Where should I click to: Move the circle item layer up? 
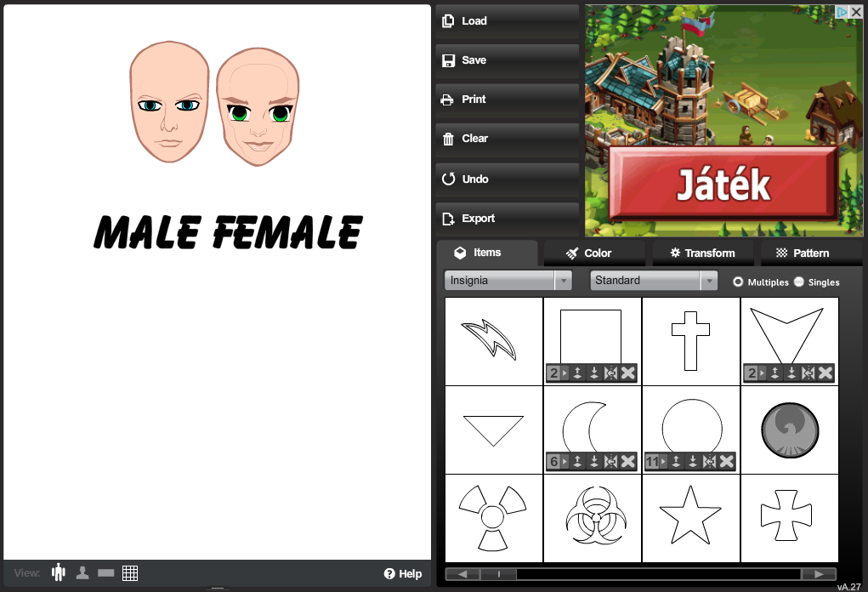pos(676,461)
